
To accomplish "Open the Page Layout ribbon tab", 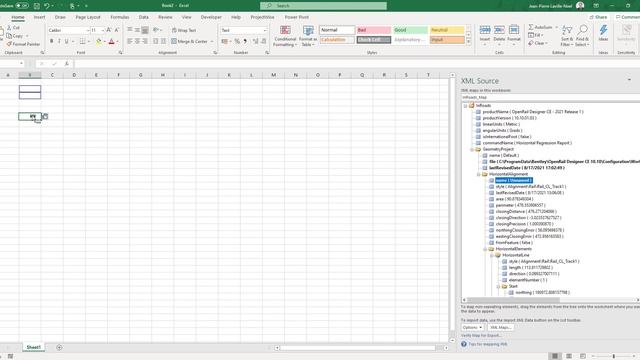I will (88, 17).
